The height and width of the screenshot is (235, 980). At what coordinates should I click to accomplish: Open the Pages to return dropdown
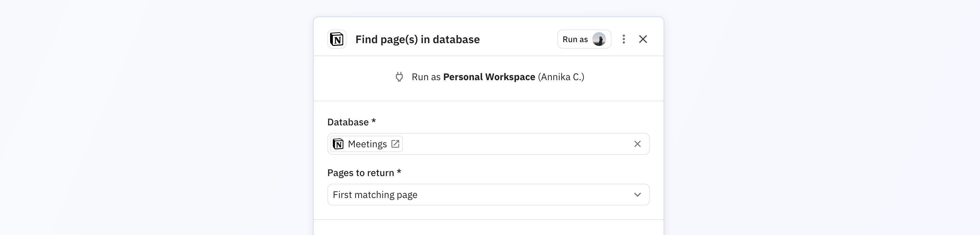[x=489, y=195]
